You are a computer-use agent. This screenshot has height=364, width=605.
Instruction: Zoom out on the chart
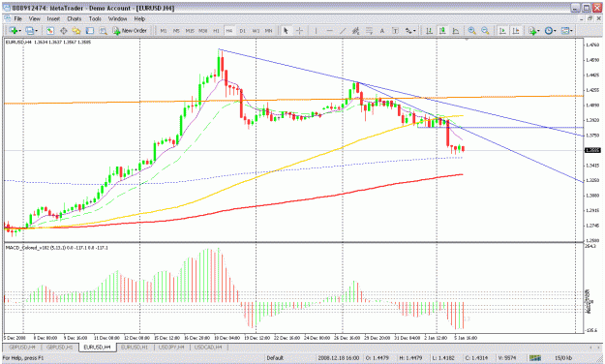coord(485,30)
